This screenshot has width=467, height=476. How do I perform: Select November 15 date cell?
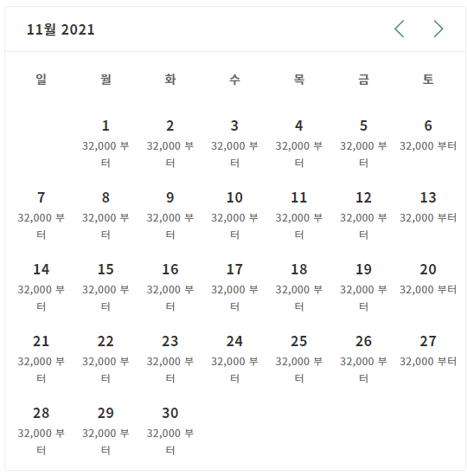[x=106, y=287]
